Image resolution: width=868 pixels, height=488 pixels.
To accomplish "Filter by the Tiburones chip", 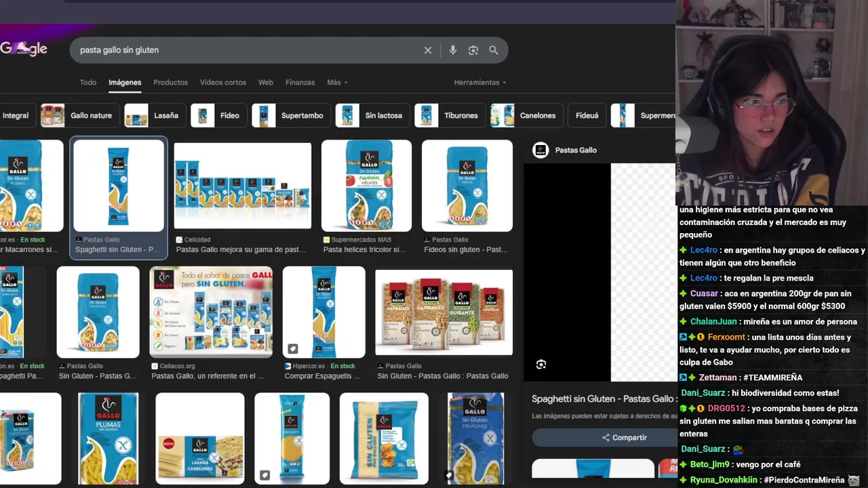I will (450, 116).
